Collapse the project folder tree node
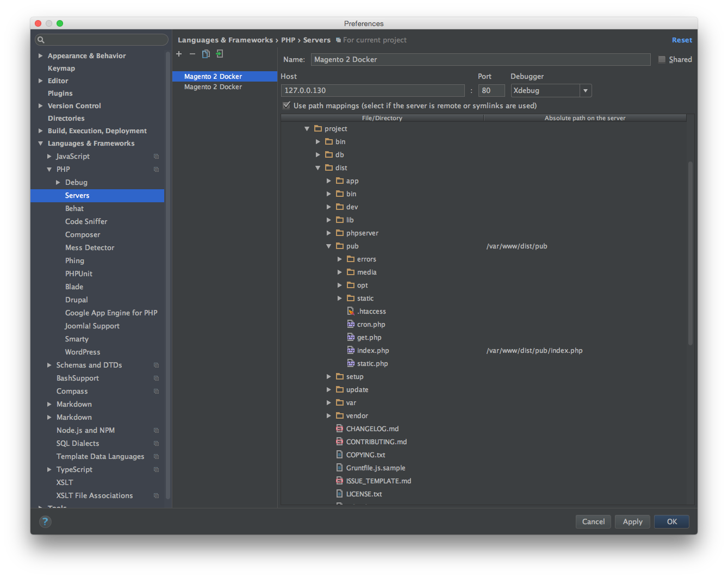Image resolution: width=728 pixels, height=578 pixels. point(307,129)
